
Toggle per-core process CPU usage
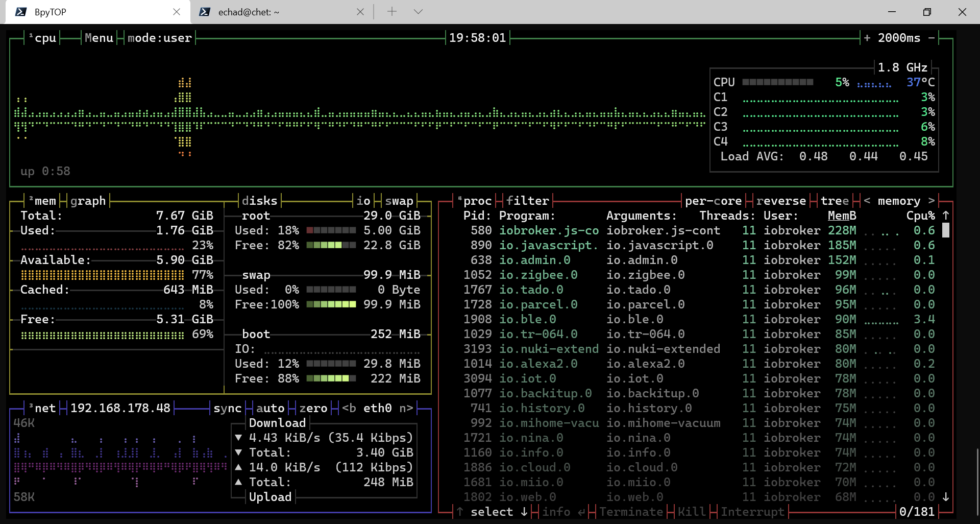click(714, 201)
